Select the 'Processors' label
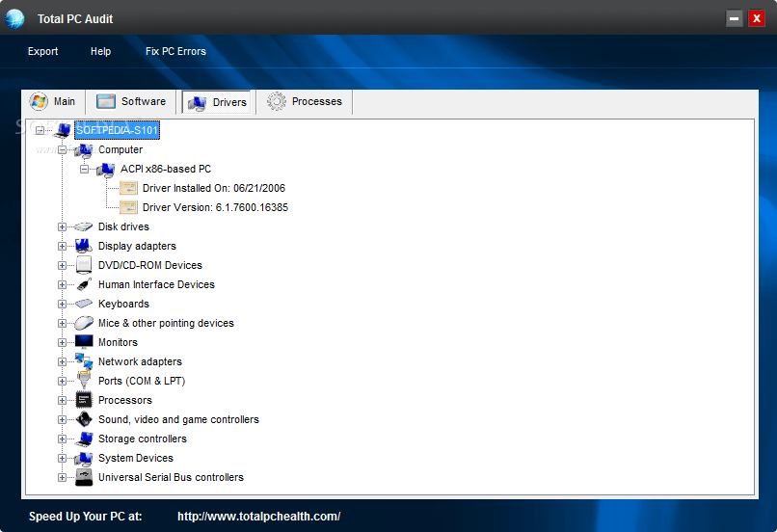 (x=125, y=400)
